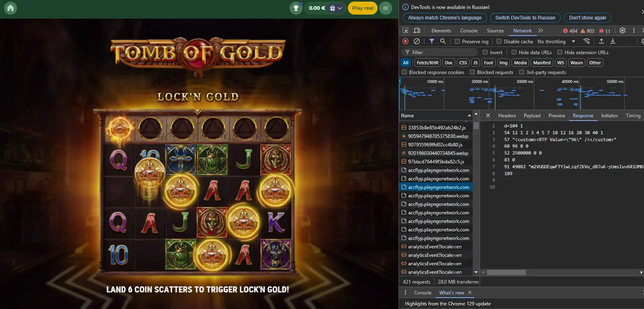
Task: Open the hamburger menu in the game header
Action: [386, 8]
